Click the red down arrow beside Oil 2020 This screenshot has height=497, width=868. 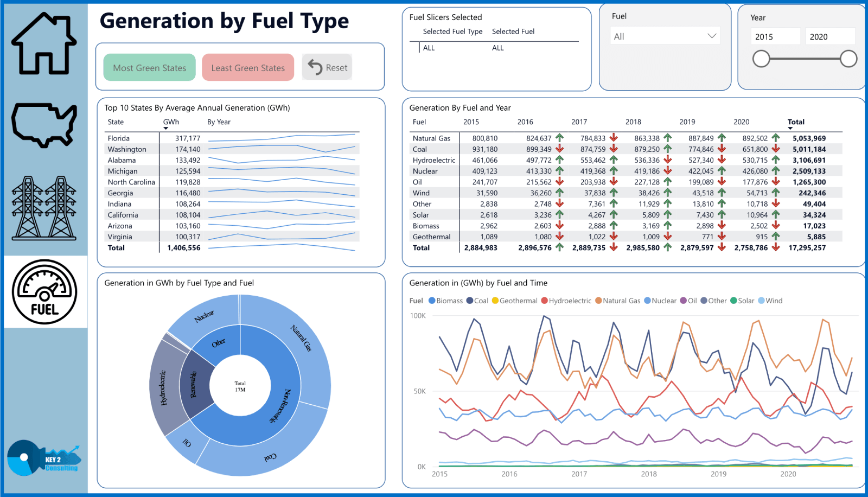(x=776, y=182)
